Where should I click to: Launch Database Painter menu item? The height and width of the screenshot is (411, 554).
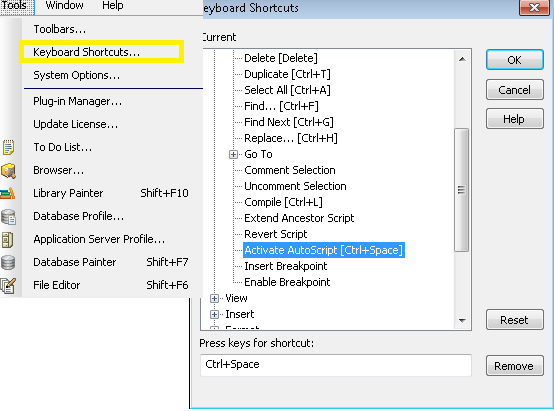click(x=111, y=262)
